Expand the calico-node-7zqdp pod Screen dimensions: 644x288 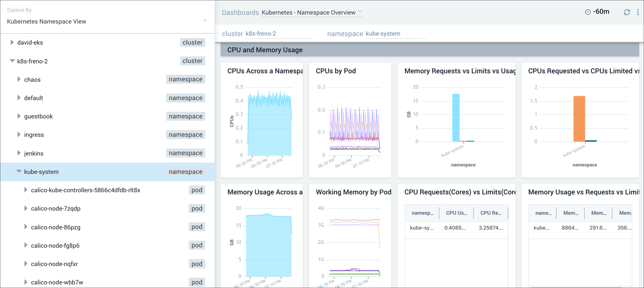click(x=26, y=208)
